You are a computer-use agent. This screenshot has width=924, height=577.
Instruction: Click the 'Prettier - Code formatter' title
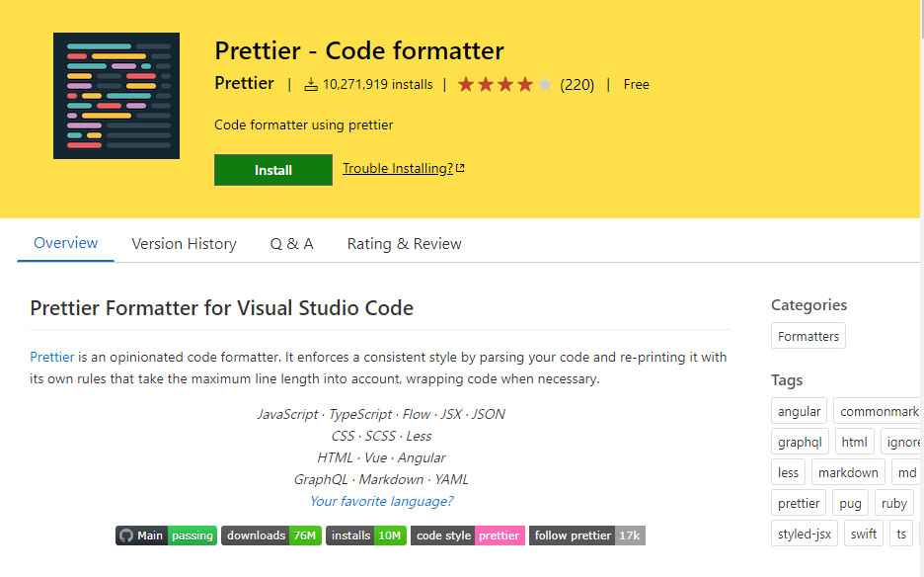[x=359, y=50]
